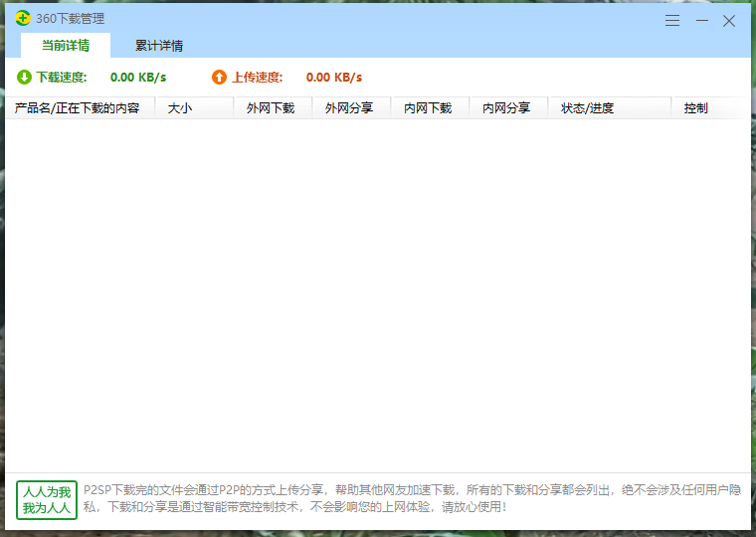Click the P2SP description text at bottom

coord(412,498)
